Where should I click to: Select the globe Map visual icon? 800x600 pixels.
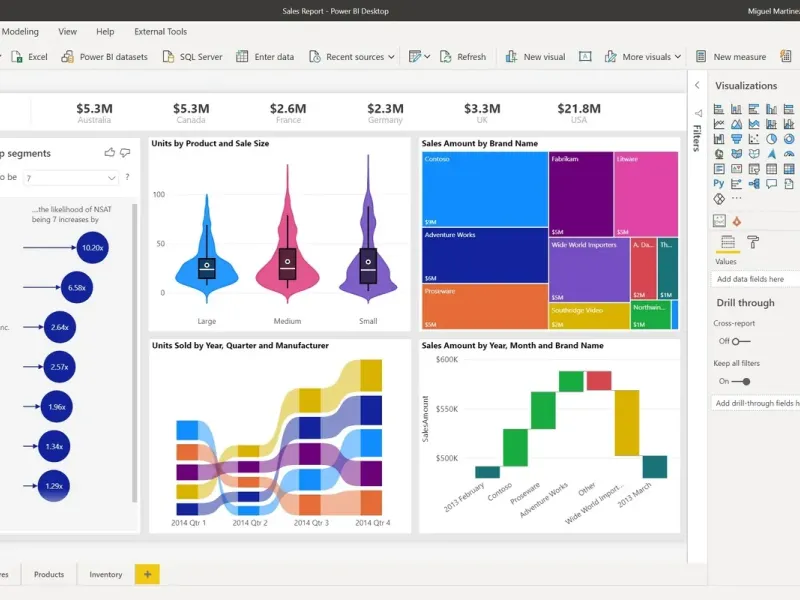719,154
